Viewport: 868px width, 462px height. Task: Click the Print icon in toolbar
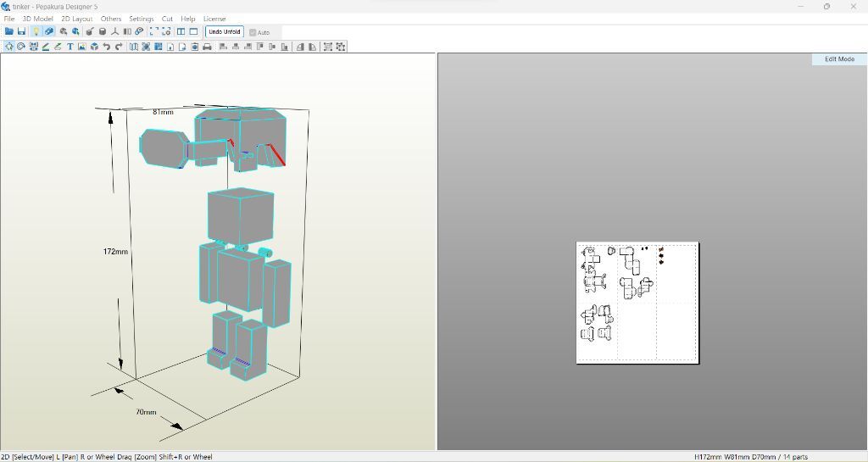click(207, 47)
